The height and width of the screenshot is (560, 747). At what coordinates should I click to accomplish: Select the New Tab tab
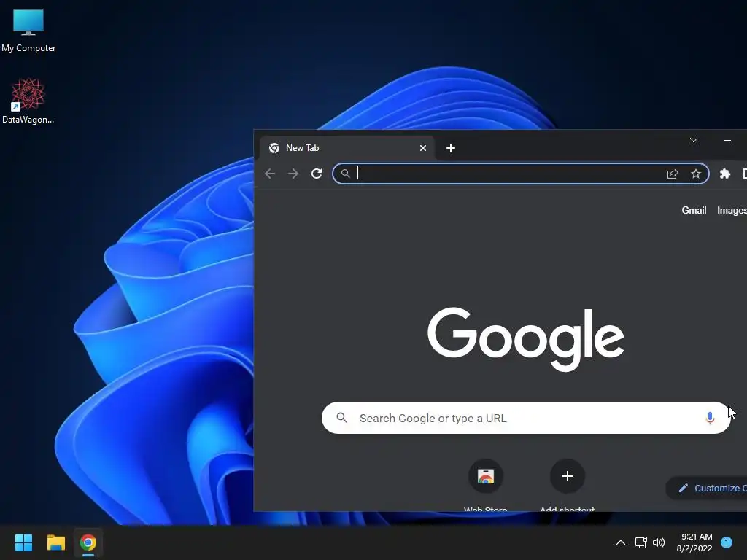click(x=347, y=148)
